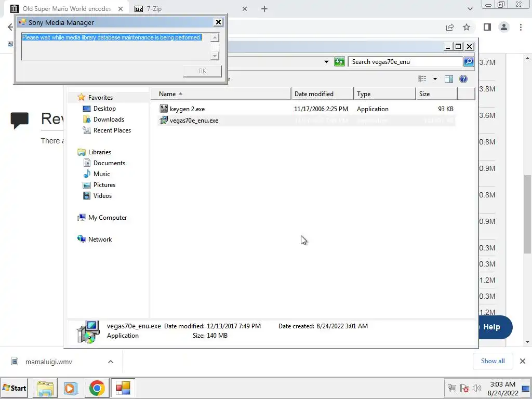Toggle the Explorer preview pane icon
Viewport: 532px width, 399px height.
coord(449,79)
